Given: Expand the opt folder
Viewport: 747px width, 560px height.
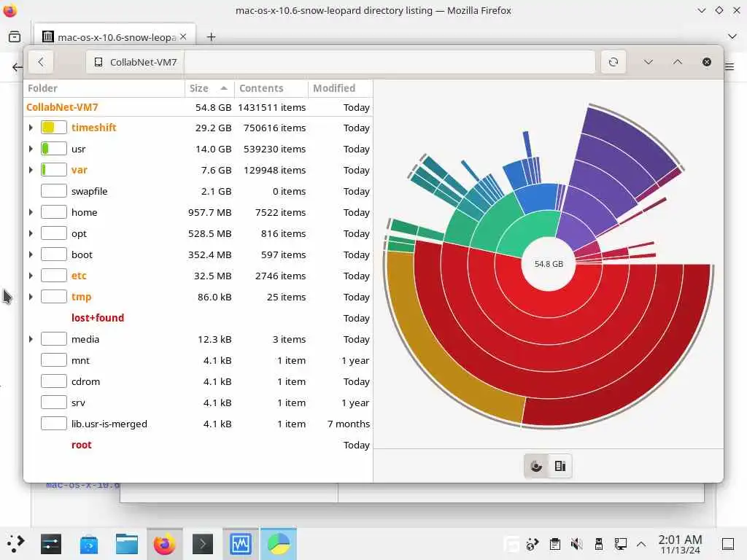Looking at the screenshot, I should click(31, 233).
